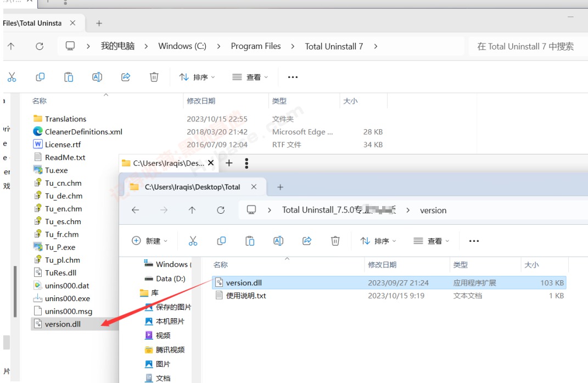Open vertical ellipsis menu in middle window
The image size is (588, 383).
point(247,163)
